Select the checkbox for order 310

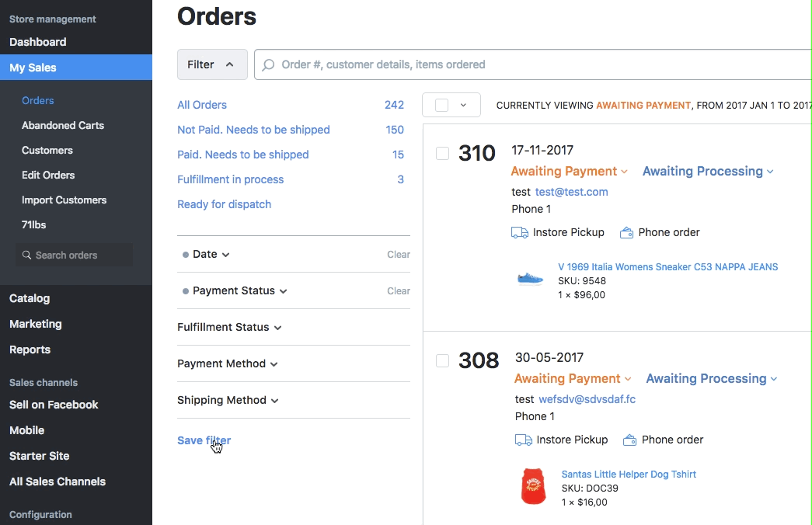point(442,154)
